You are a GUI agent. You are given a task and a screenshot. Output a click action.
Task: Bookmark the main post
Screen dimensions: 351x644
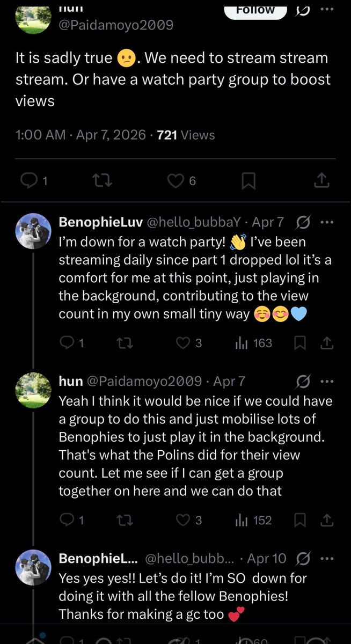click(x=248, y=181)
